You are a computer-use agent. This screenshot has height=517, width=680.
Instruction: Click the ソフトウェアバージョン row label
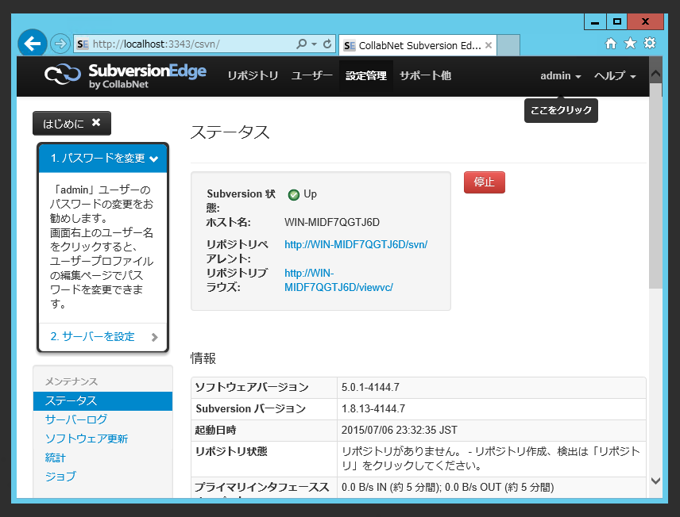252,387
